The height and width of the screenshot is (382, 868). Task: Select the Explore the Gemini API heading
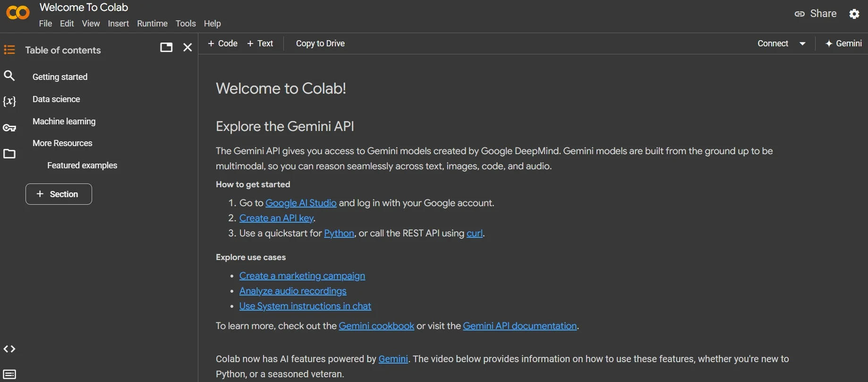285,127
